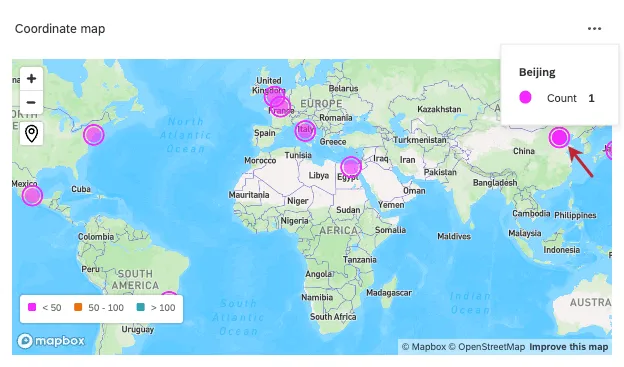
Task: Click the 'Philippines' map label
Action: 575,215
